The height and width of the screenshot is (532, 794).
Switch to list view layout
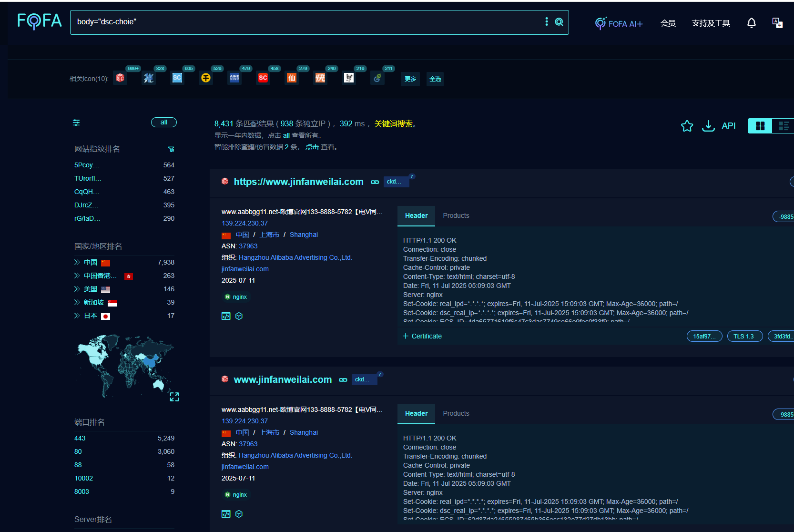[784, 126]
